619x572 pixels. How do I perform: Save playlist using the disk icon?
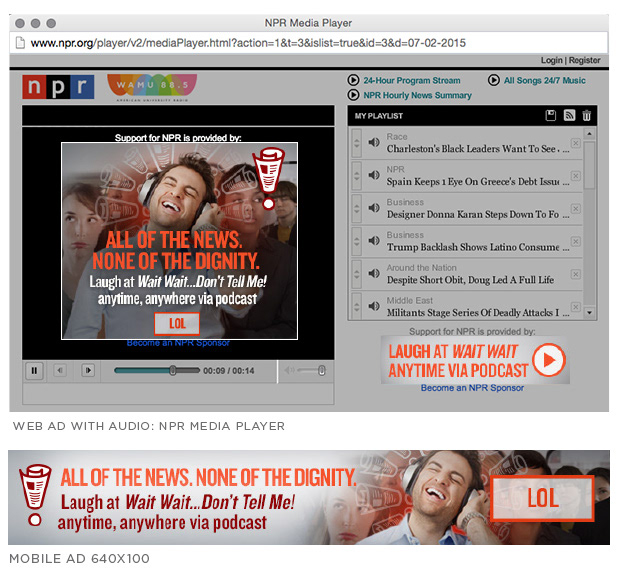pos(550,115)
